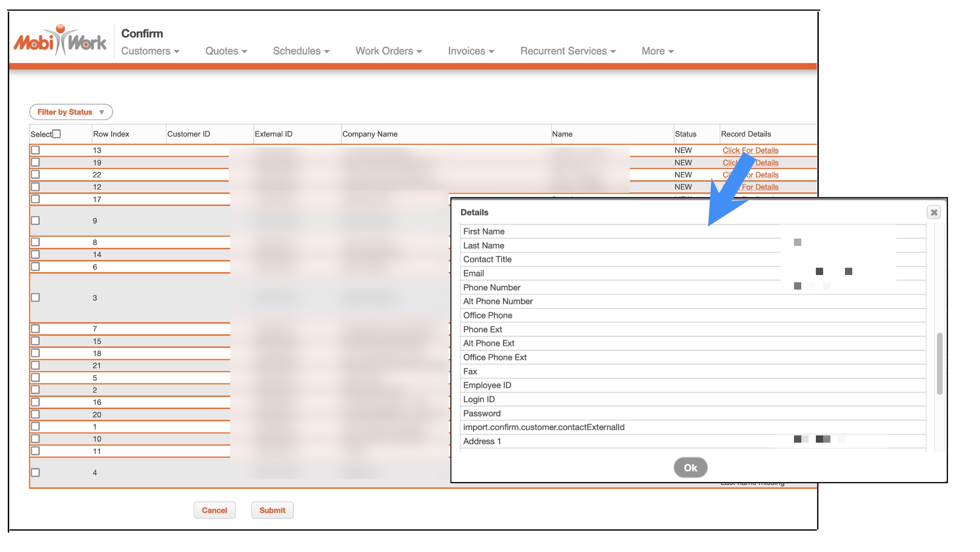Tick the checkbox for row index 4
This screenshot has height=552, width=980.
[35, 472]
